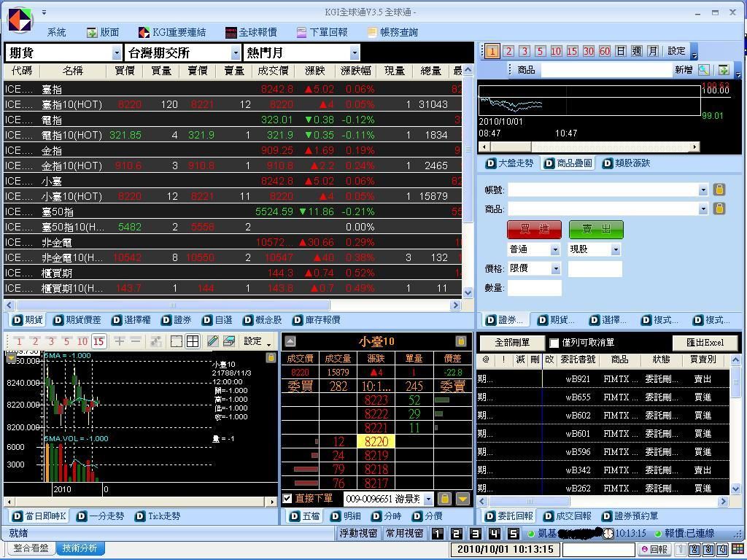747x560 pixels.
Task: Switch to the 技術分析 bottom tab
Action: click(x=80, y=548)
